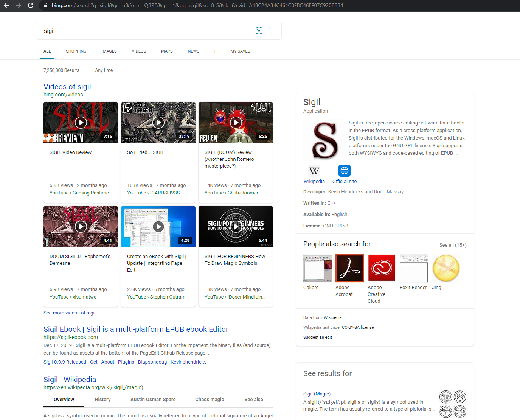Select the Overview tab in Wikipedia result

tap(64, 400)
